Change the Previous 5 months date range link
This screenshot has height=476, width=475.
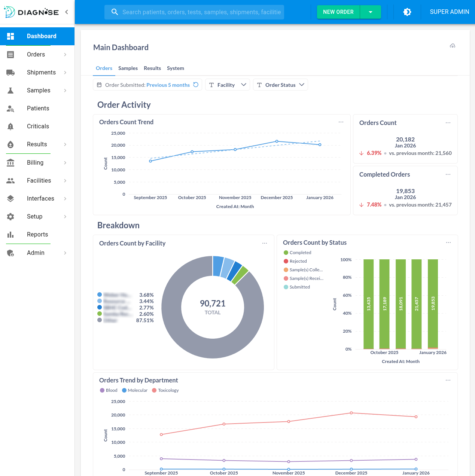click(168, 85)
